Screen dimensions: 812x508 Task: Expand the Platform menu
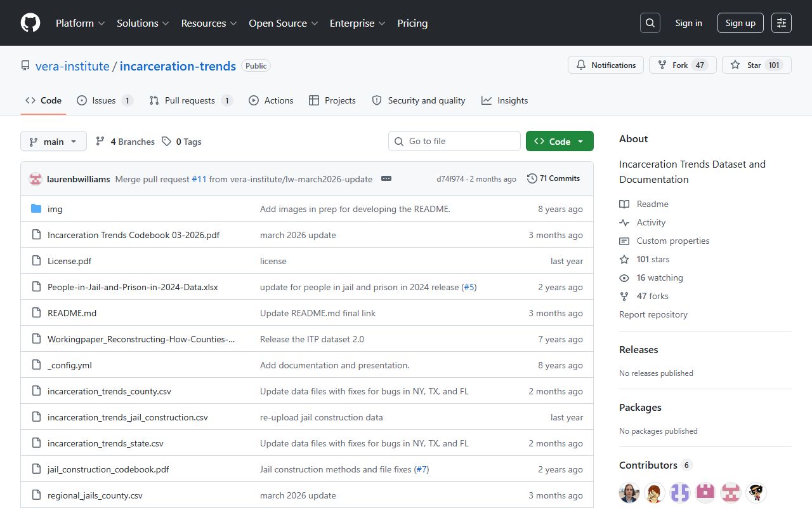coord(81,23)
